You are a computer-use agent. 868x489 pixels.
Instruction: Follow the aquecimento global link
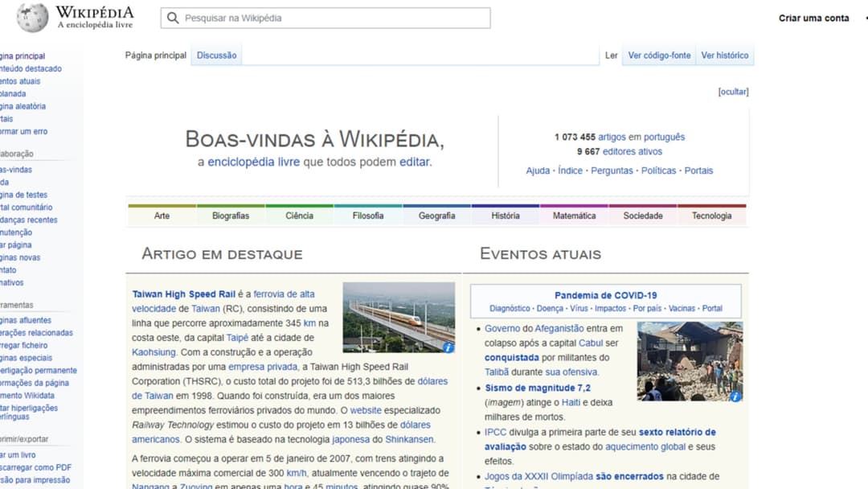[645, 446]
